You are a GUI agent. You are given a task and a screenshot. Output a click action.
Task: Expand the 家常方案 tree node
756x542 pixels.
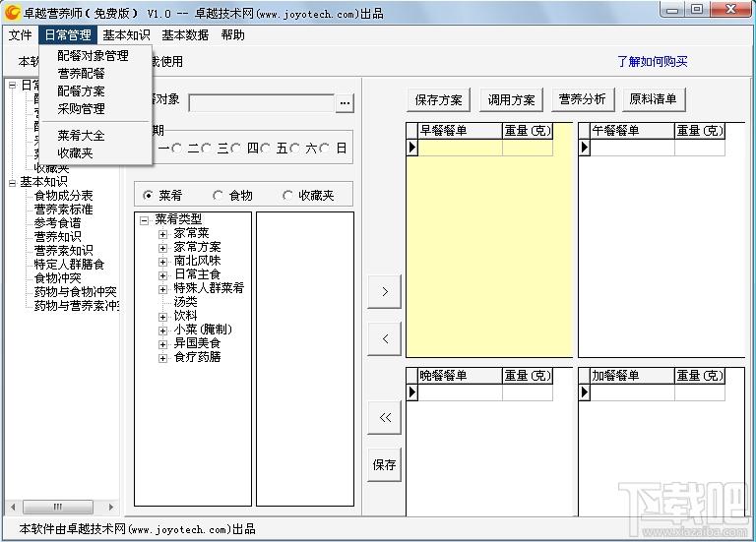pyautogui.click(x=163, y=248)
